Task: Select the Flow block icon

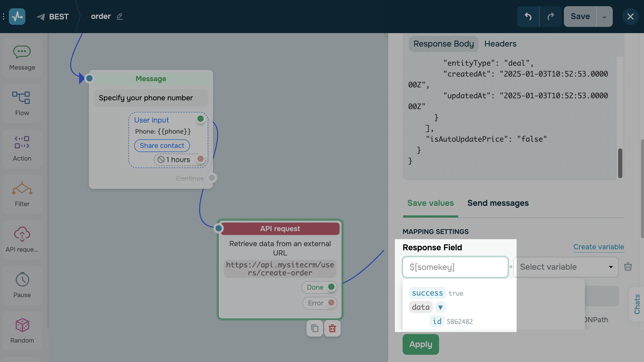Action: coord(21,98)
